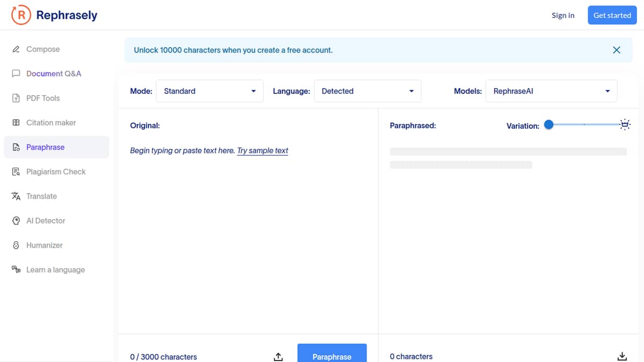Click the premium crown icon at slider end
Image resolution: width=644 pixels, height=362 pixels.
(x=625, y=125)
